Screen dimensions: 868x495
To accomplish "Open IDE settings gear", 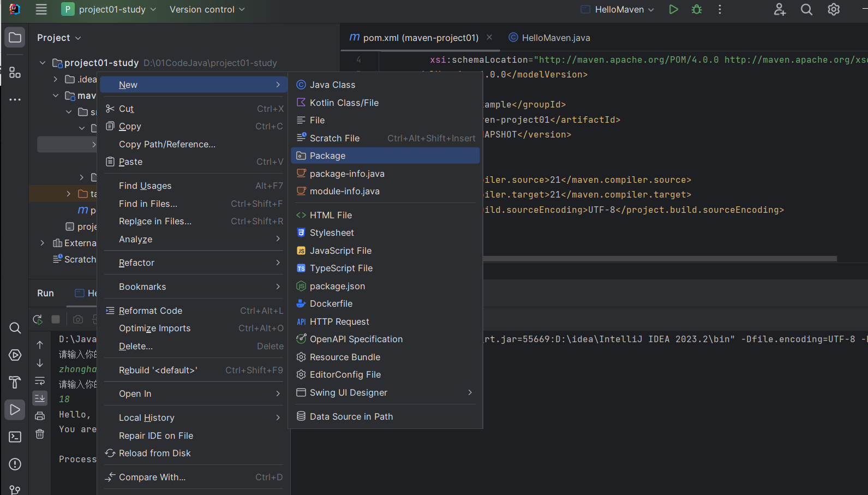I will pyautogui.click(x=834, y=9).
